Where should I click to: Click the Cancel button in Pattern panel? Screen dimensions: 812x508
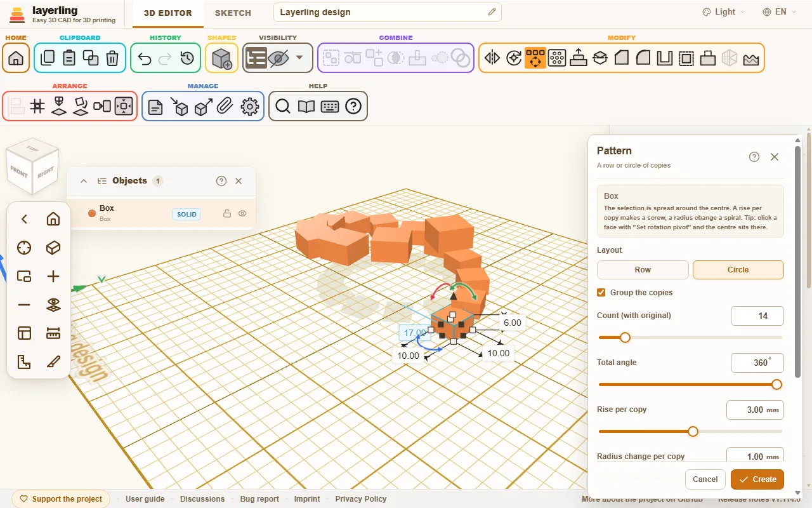coord(705,479)
